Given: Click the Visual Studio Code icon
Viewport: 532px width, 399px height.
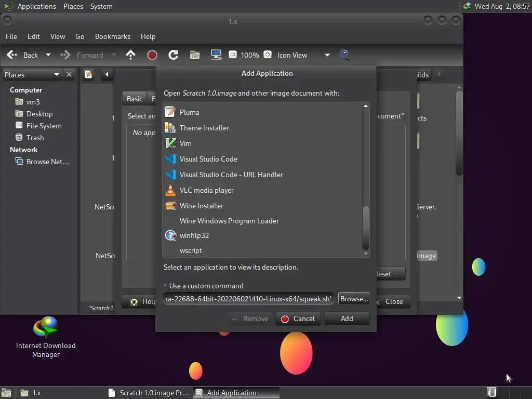Looking at the screenshot, I should tap(170, 159).
